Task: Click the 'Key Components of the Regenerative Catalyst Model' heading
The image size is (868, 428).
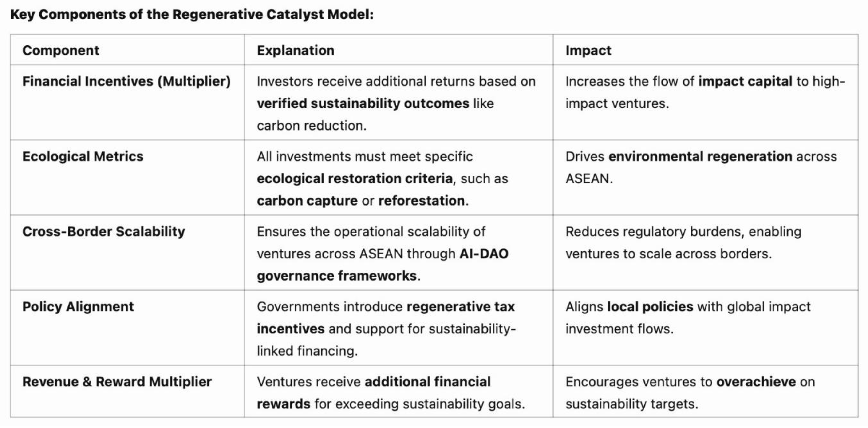Action: 192,15
